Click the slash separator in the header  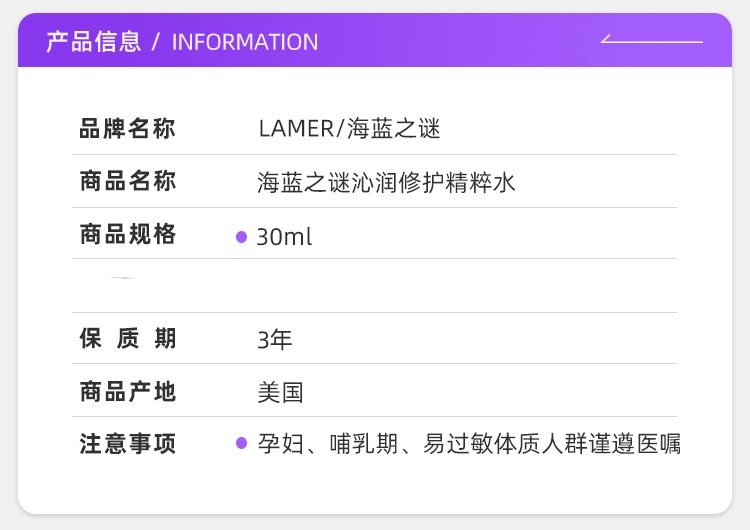(x=155, y=42)
